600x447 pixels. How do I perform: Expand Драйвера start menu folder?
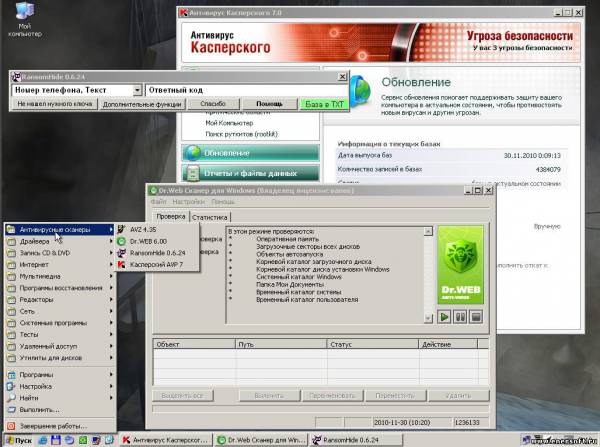[x=60, y=241]
